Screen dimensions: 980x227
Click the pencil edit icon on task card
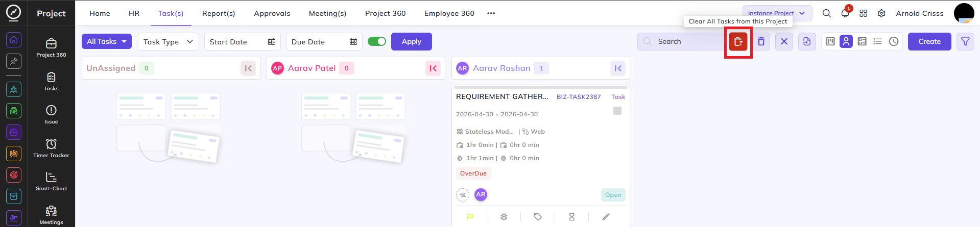point(606,217)
